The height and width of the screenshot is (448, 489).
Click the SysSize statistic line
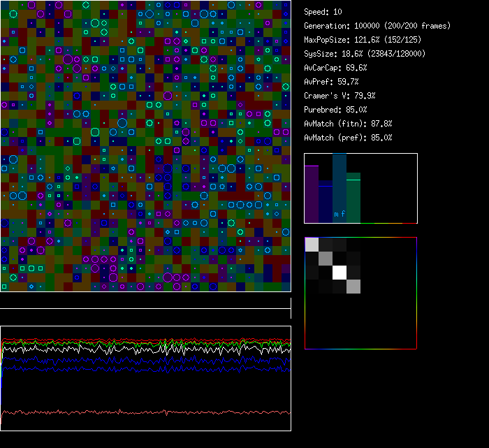365,54
